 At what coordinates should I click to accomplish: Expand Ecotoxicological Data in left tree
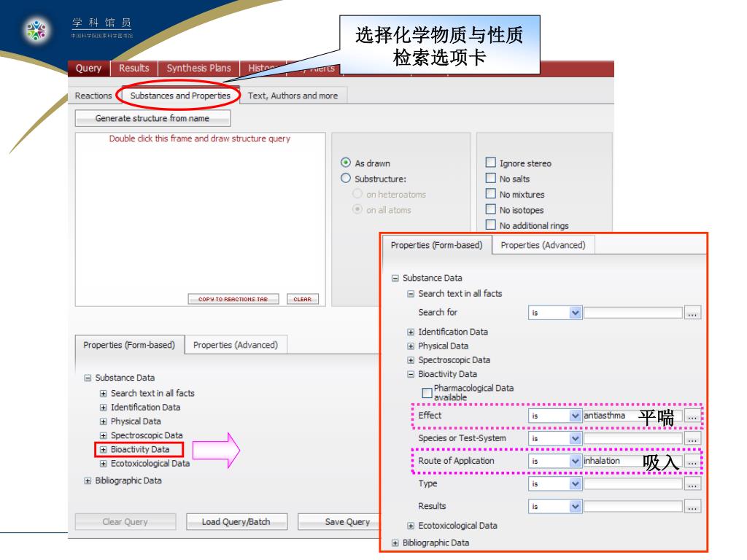[104, 464]
